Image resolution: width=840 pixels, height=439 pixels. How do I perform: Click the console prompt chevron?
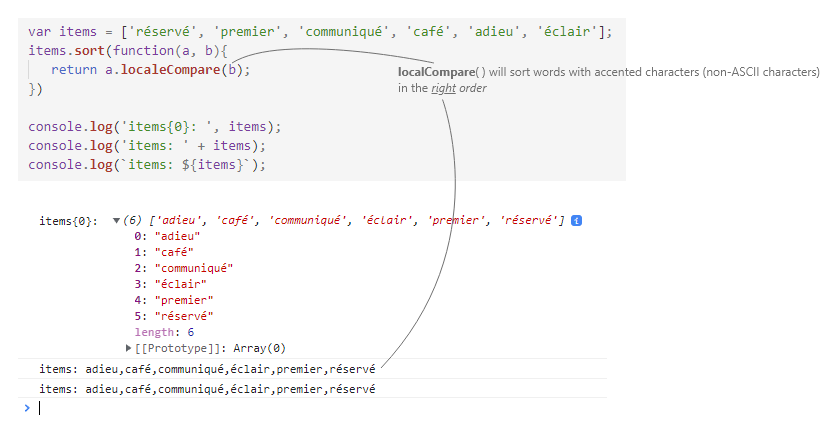[x=27, y=408]
